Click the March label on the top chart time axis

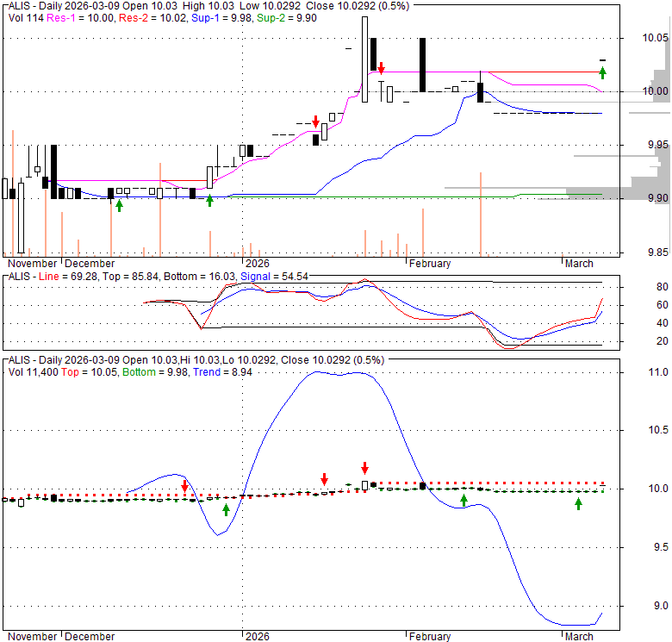[578, 263]
